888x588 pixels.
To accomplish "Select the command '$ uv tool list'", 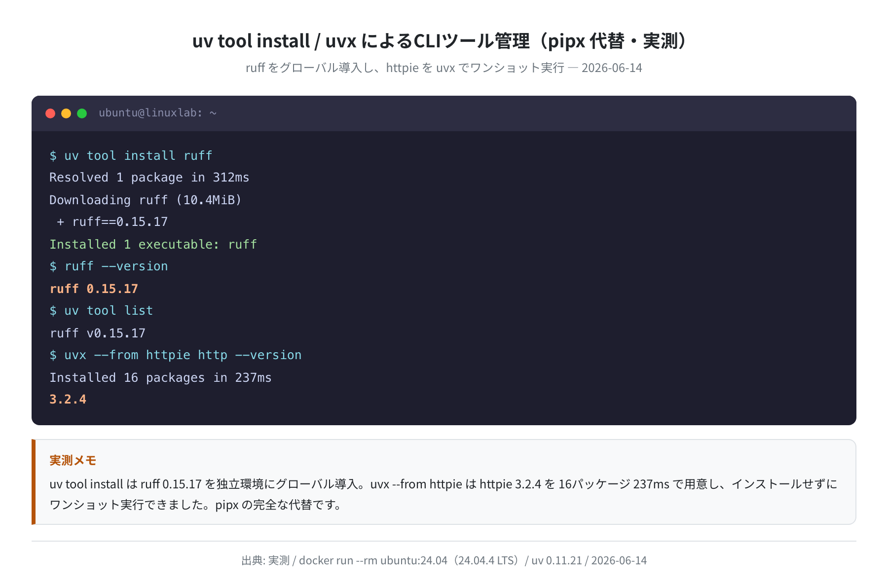I will tap(101, 311).
